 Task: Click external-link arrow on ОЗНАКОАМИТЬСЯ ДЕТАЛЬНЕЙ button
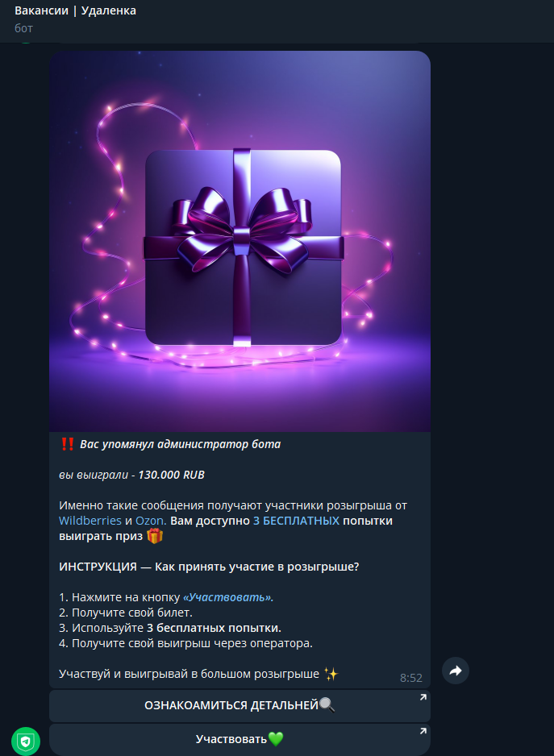423,697
